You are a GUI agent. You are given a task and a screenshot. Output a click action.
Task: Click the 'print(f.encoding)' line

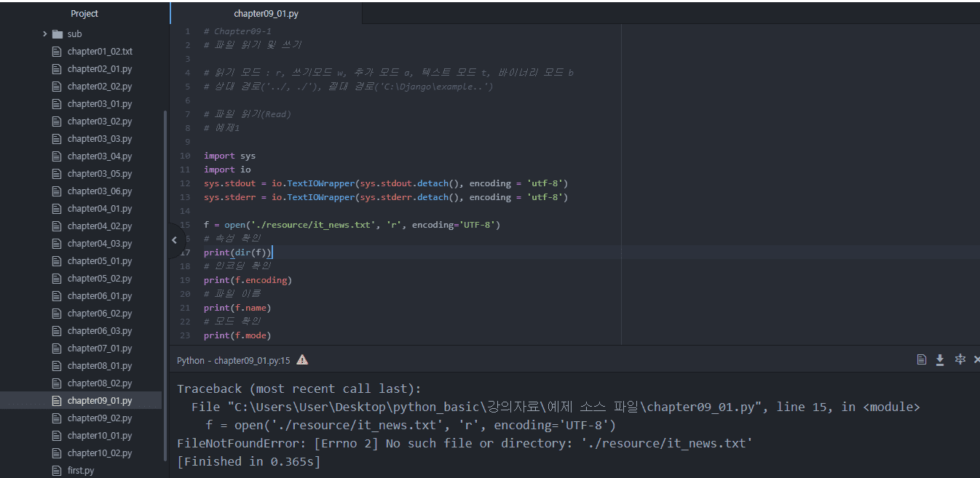(248, 280)
